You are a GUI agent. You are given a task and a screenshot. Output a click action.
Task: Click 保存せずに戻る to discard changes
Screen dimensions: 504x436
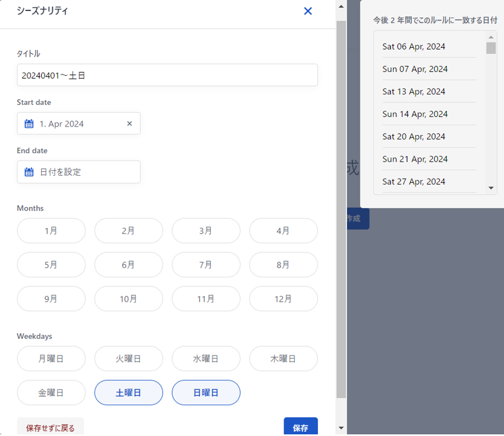[50, 428]
